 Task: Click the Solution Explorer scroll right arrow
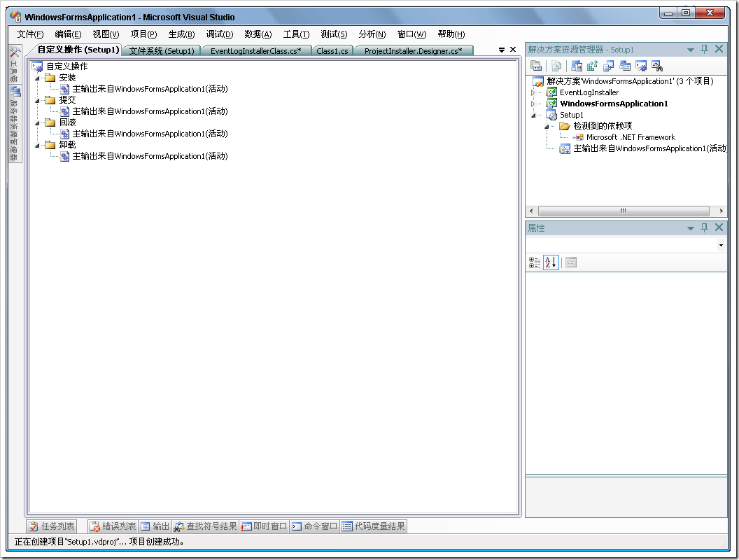coord(721,211)
